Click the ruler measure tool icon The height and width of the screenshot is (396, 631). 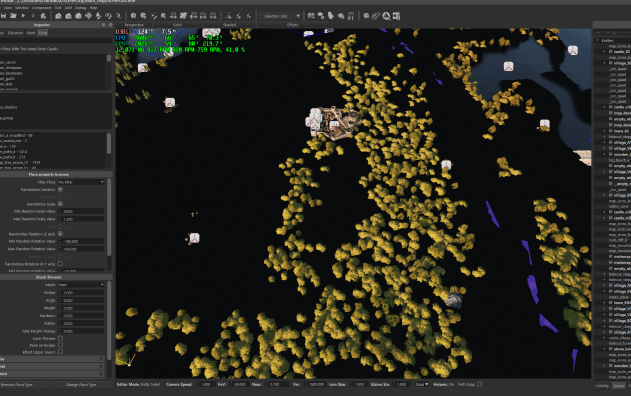pos(376,16)
